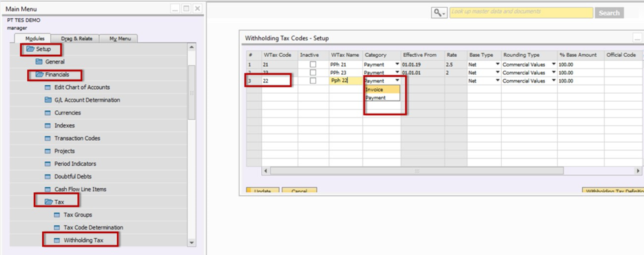Screen dimensions: 644x255
Task: Click the % Base Amount column header
Action: (581, 55)
